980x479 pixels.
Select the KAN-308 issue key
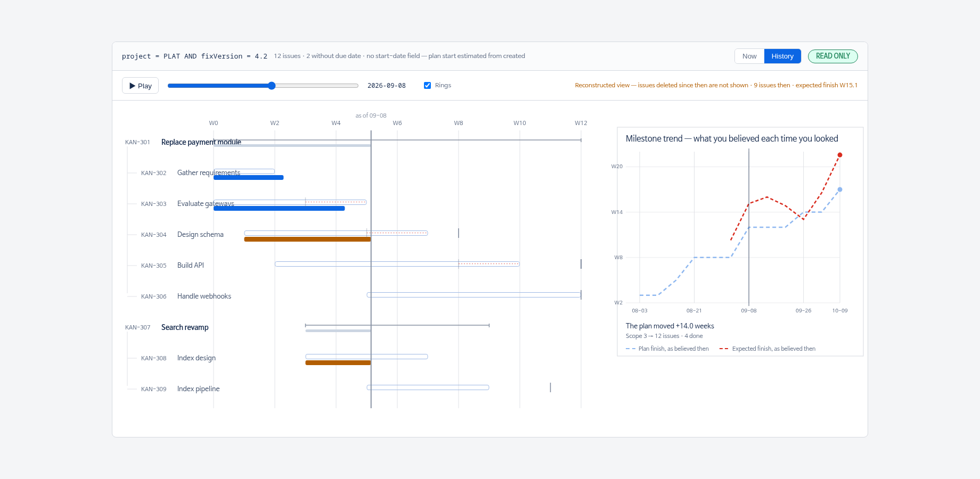(x=153, y=358)
